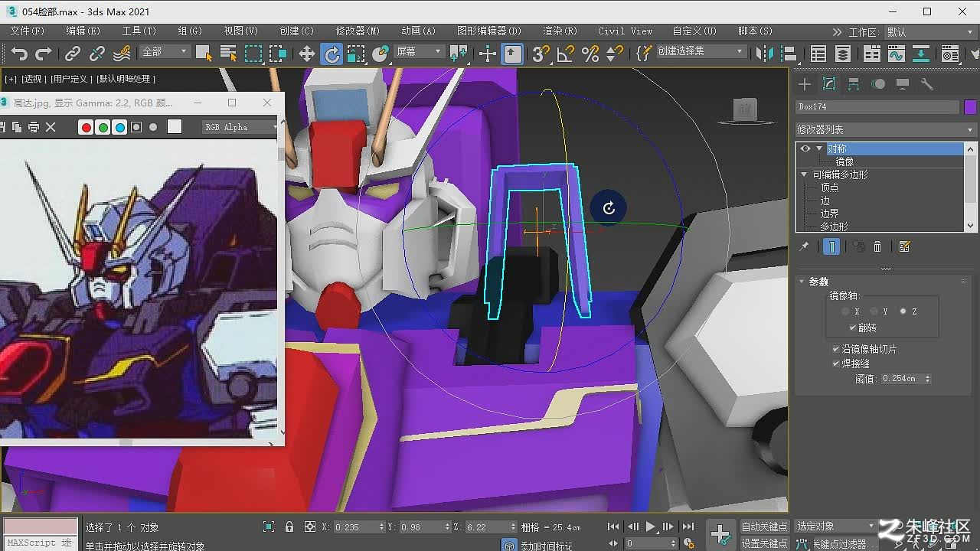Open the 屏幕 reference coordinate dropdown
The width and height of the screenshot is (980, 551).
(x=420, y=51)
